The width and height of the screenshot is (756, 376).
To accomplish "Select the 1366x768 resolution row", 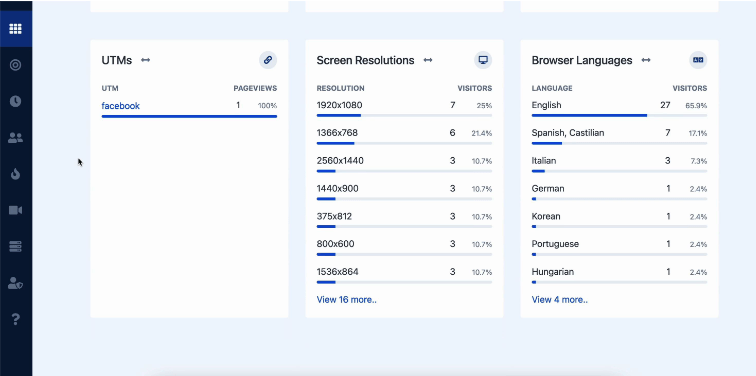I will 404,136.
